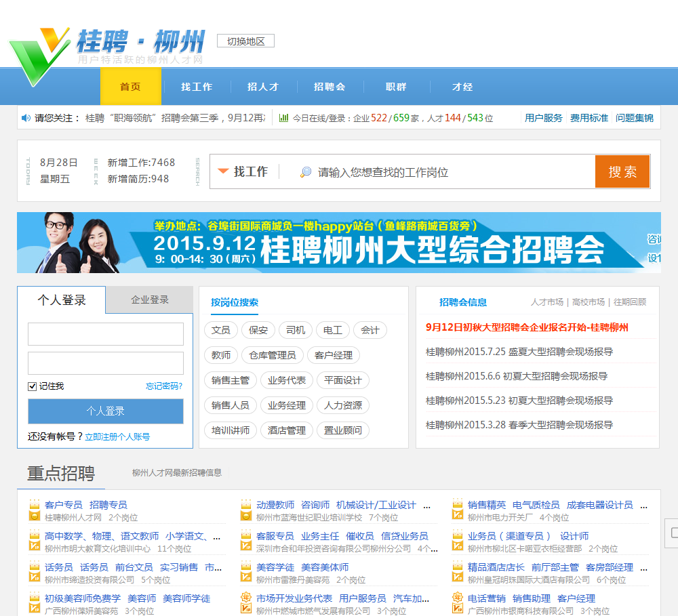Select the 按岗位搜索 tab

tap(235, 302)
